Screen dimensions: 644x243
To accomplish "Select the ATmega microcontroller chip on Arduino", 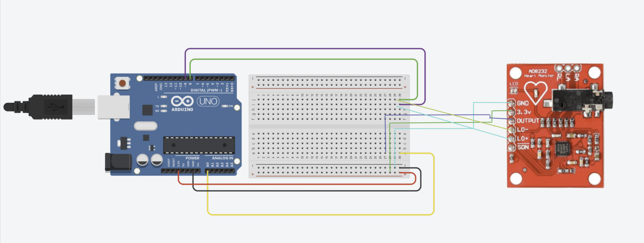I will click(199, 145).
